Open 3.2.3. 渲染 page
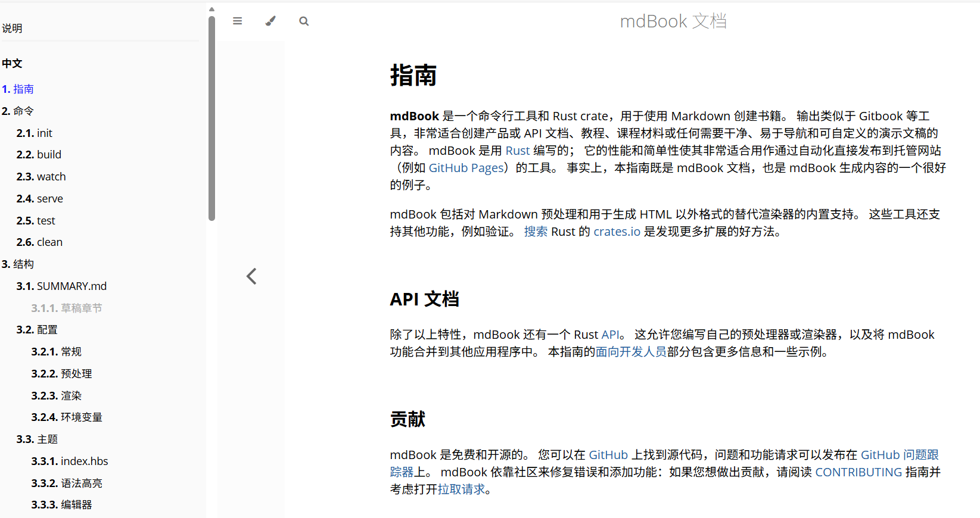980x518 pixels. [57, 395]
